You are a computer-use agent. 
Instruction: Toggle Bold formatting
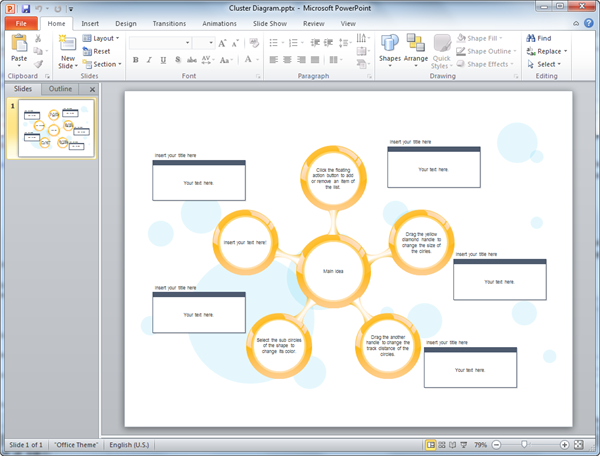[135, 60]
